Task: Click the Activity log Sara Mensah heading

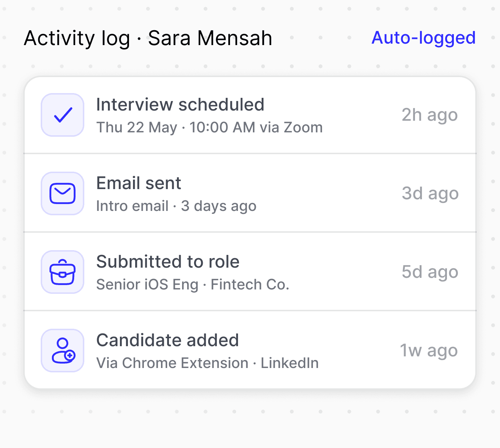Action: [x=148, y=38]
